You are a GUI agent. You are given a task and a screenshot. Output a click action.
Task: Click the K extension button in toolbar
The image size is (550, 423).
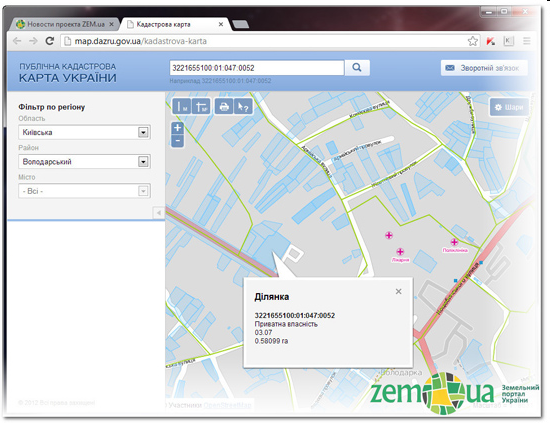coord(508,41)
